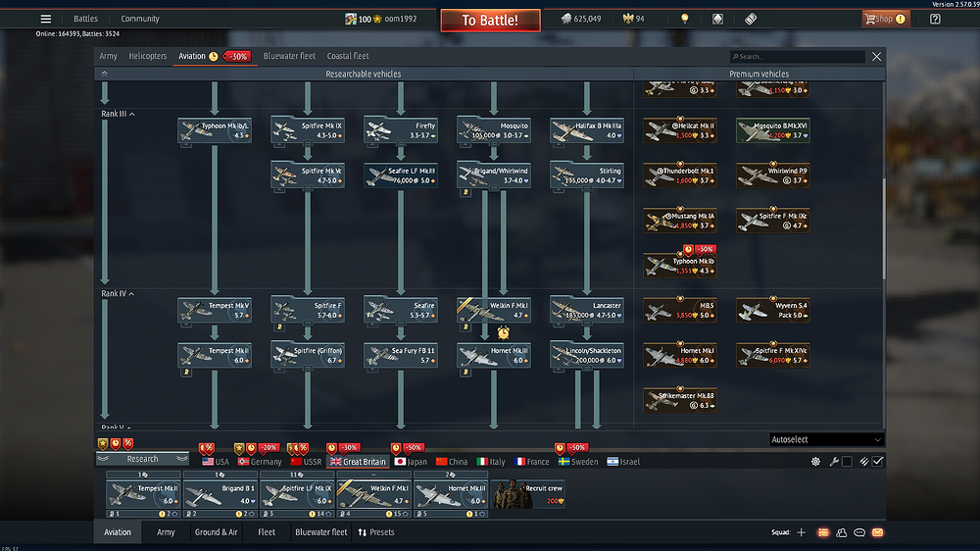Screen dimensions: 980x551
Task: Click the alarm clock icon below Welkin F.Mk.I
Action: click(x=503, y=332)
